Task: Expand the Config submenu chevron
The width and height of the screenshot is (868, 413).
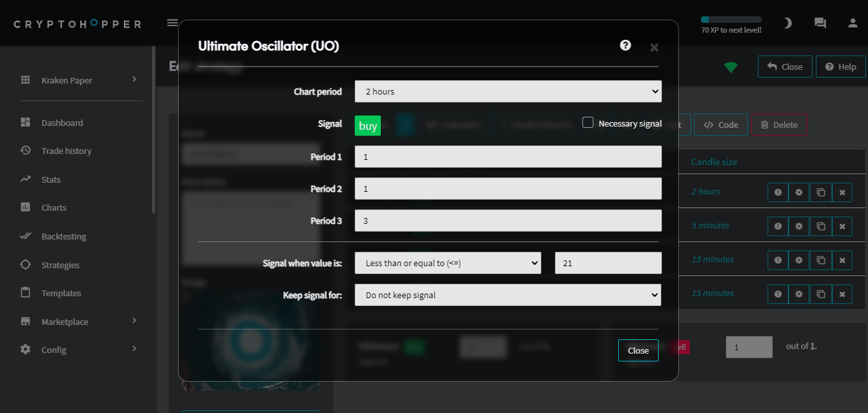Action: (134, 348)
